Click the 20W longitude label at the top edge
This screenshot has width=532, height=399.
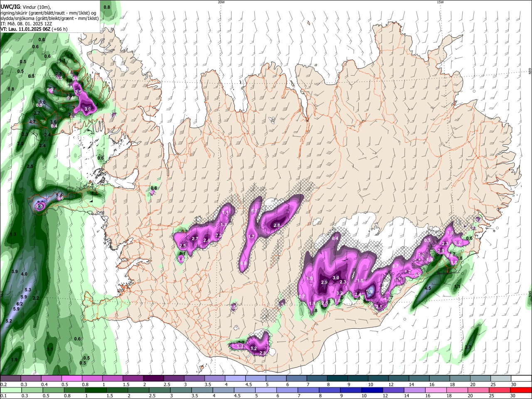[221, 2]
